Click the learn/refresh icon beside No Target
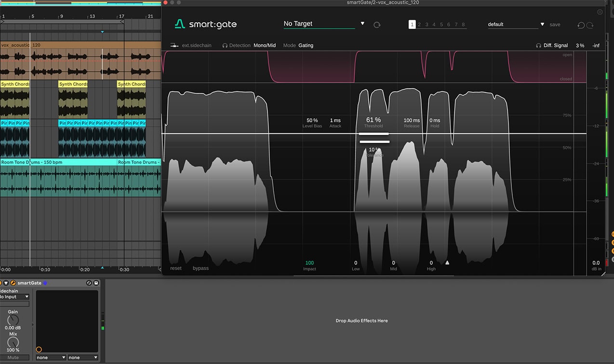 [377, 25]
